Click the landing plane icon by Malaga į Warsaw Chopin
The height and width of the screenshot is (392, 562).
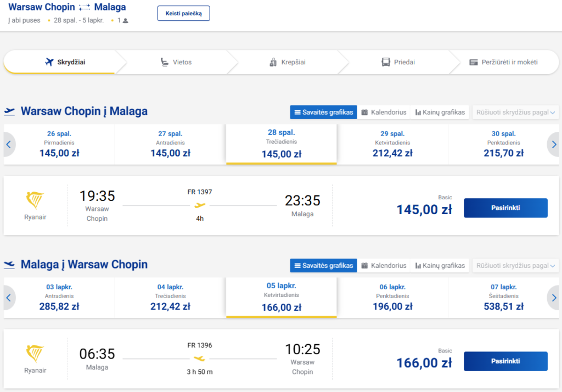[9, 265]
